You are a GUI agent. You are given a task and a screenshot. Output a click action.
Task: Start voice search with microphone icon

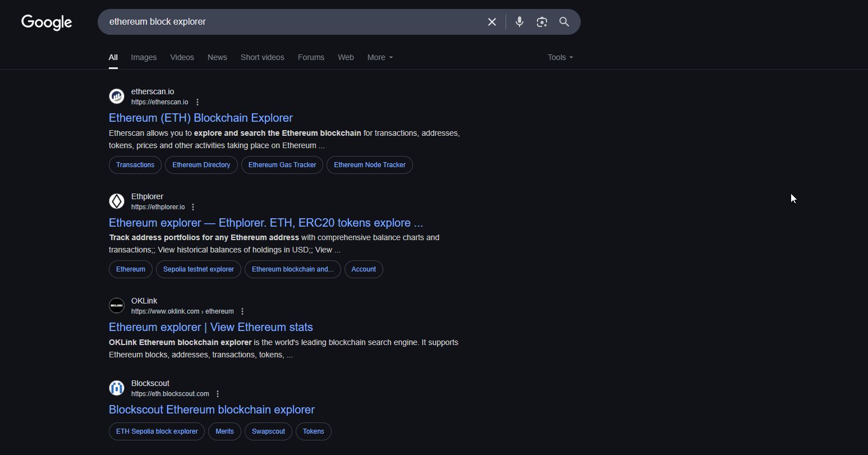click(x=520, y=22)
